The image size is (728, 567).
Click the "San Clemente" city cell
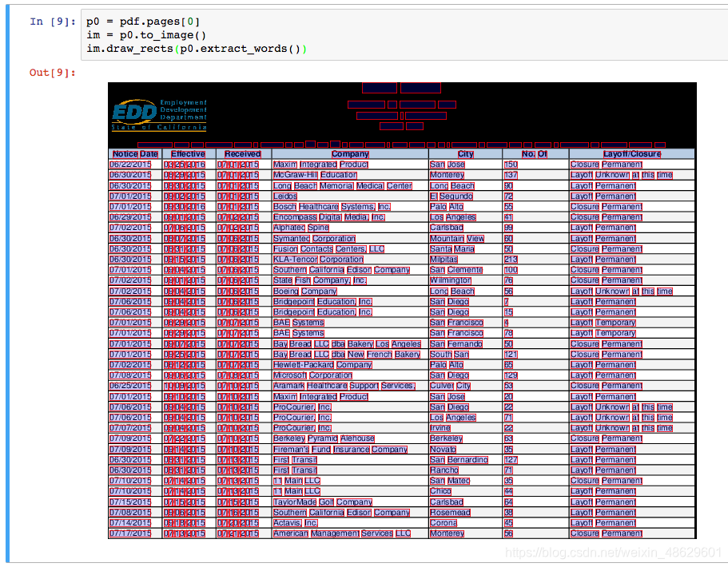pos(456,270)
